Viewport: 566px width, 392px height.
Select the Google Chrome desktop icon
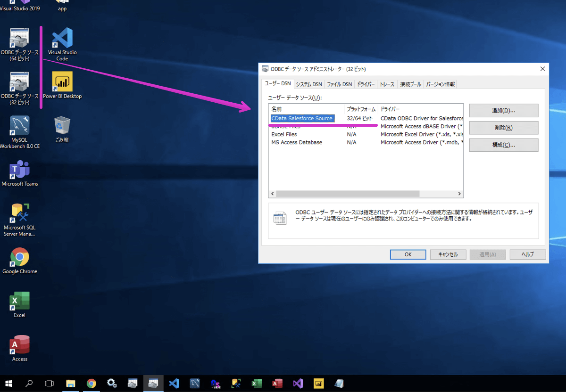[x=20, y=261]
